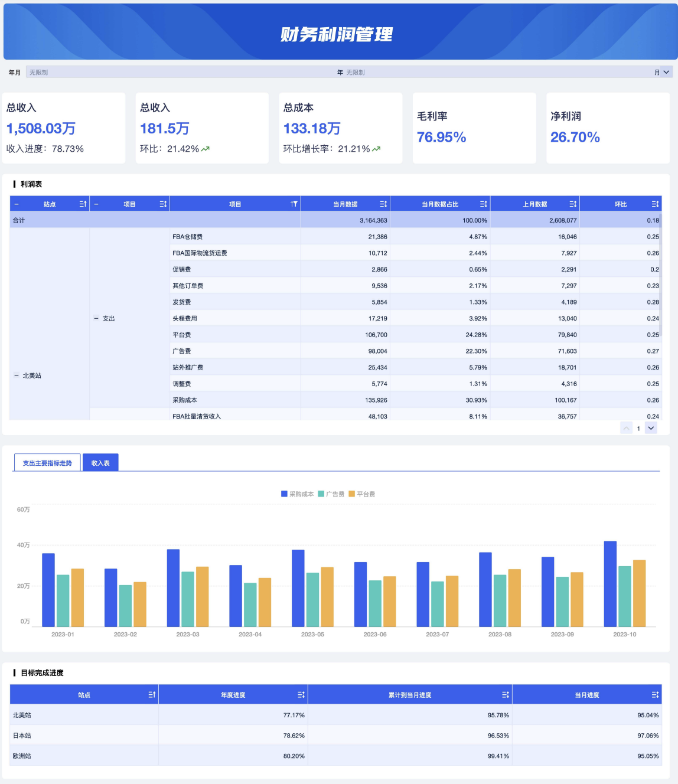This screenshot has height=784, width=678.
Task: Sort the 年度进度 column
Action: point(301,695)
